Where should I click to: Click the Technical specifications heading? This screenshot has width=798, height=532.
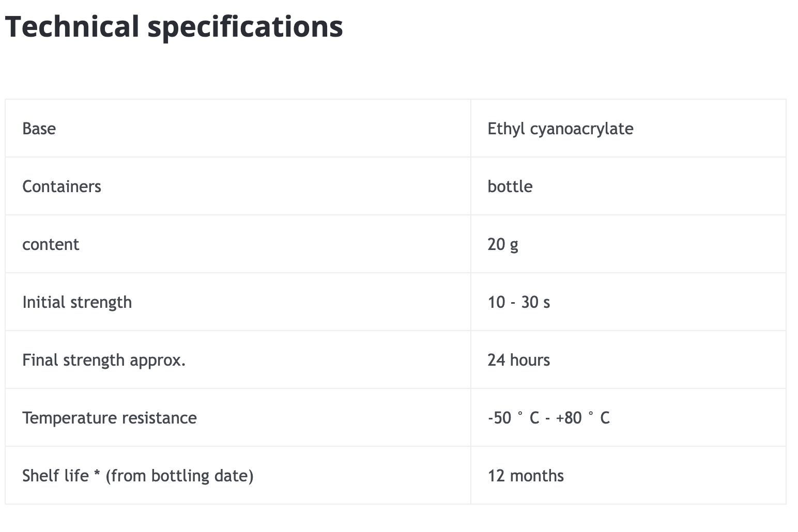pyautogui.click(x=174, y=26)
